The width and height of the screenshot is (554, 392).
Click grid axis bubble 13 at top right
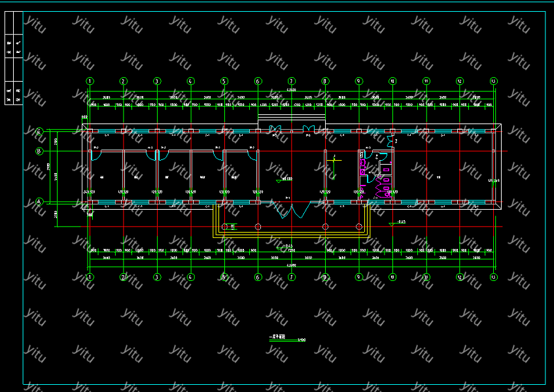493,81
